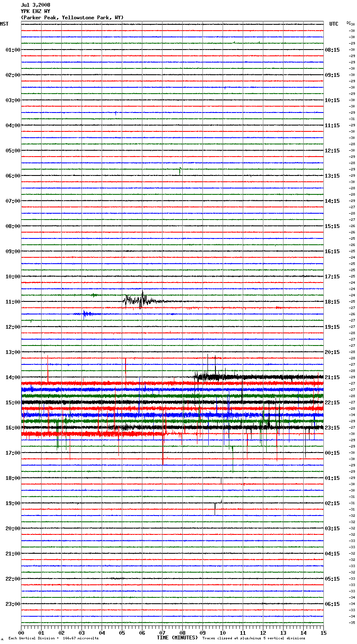Select the "02:00" MST hour label
The image size is (357, 644).
[x=13, y=75]
